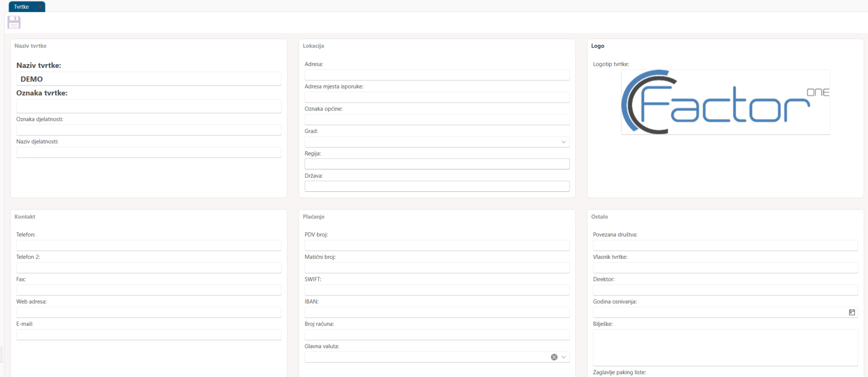Select the Oznaka općine input field
The image size is (868, 377).
click(x=437, y=120)
